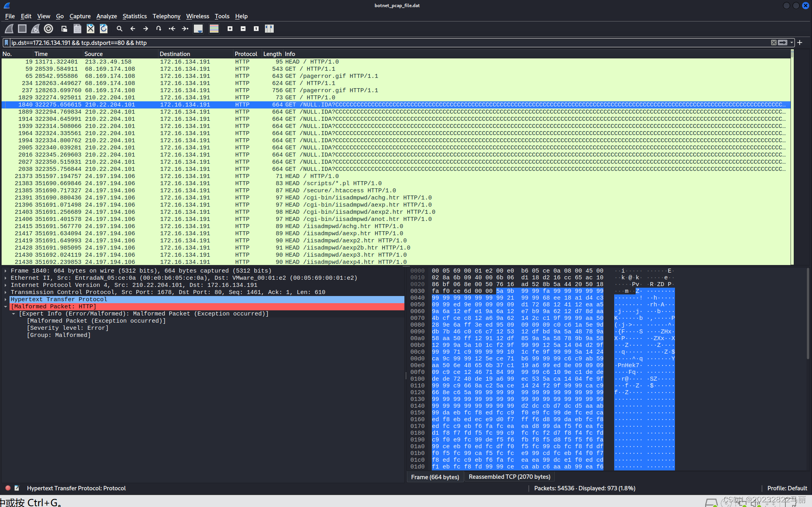The image size is (812, 507).
Task: Open the Analyze menu
Action: [x=106, y=16]
